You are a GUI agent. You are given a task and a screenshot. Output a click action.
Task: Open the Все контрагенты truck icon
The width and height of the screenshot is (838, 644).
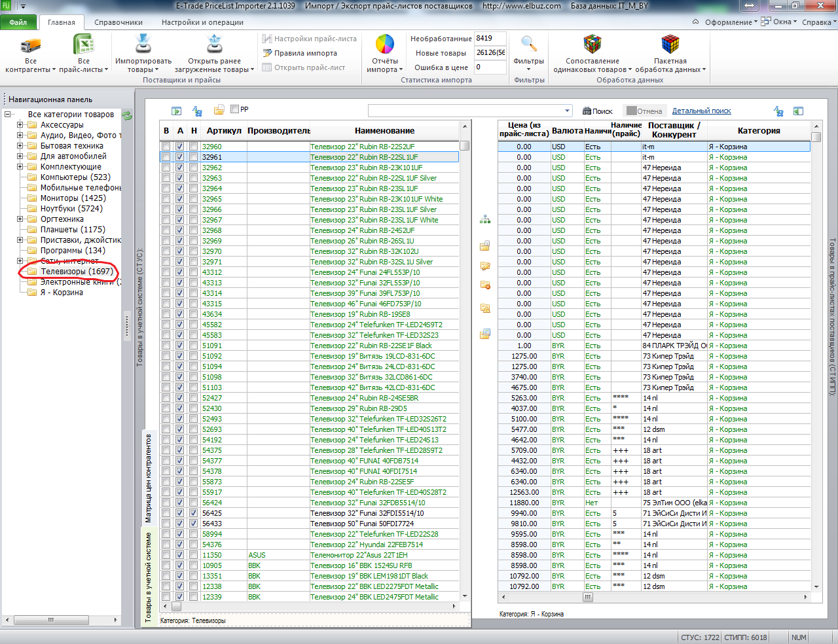point(30,45)
